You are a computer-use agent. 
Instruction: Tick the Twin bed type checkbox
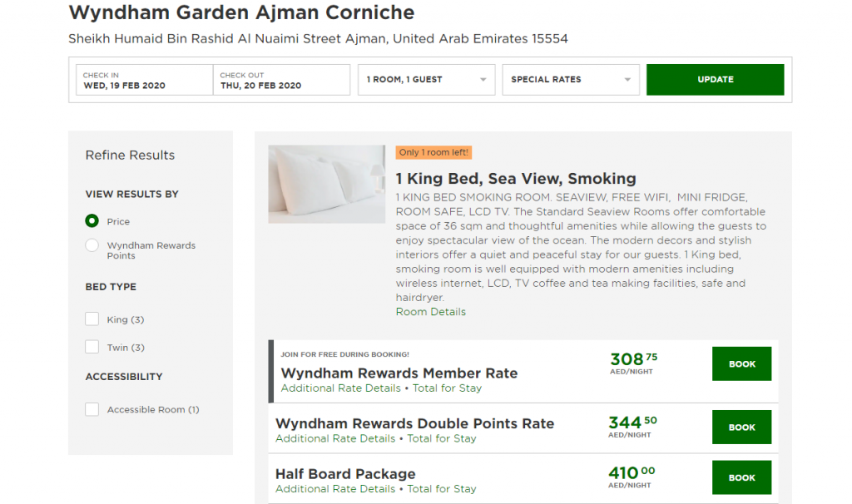pos(92,348)
